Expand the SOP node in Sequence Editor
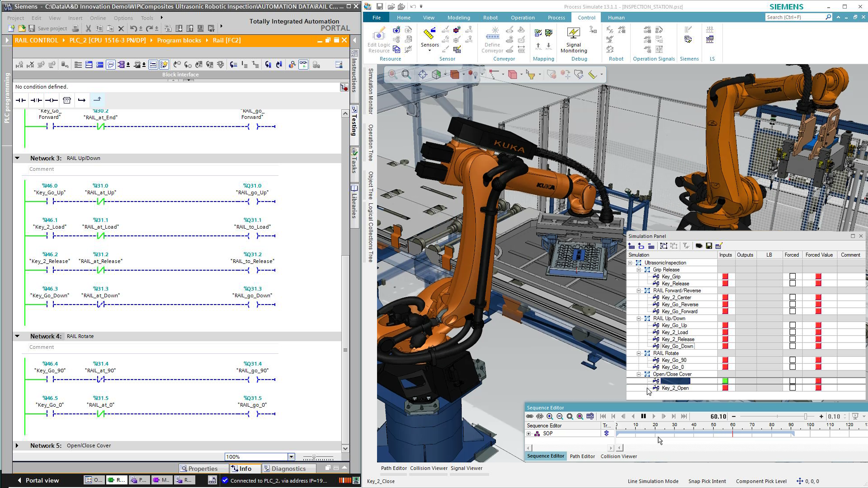868x488 pixels. tap(528, 433)
